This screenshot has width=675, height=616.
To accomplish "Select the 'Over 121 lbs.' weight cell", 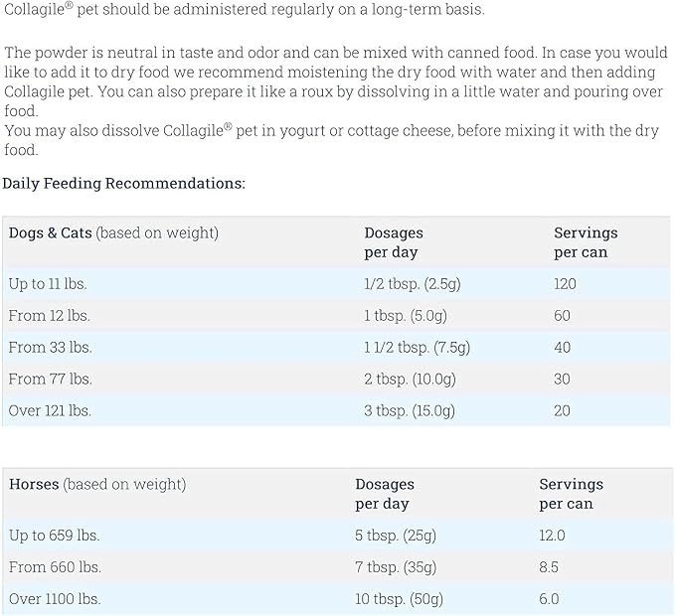I will point(50,411).
